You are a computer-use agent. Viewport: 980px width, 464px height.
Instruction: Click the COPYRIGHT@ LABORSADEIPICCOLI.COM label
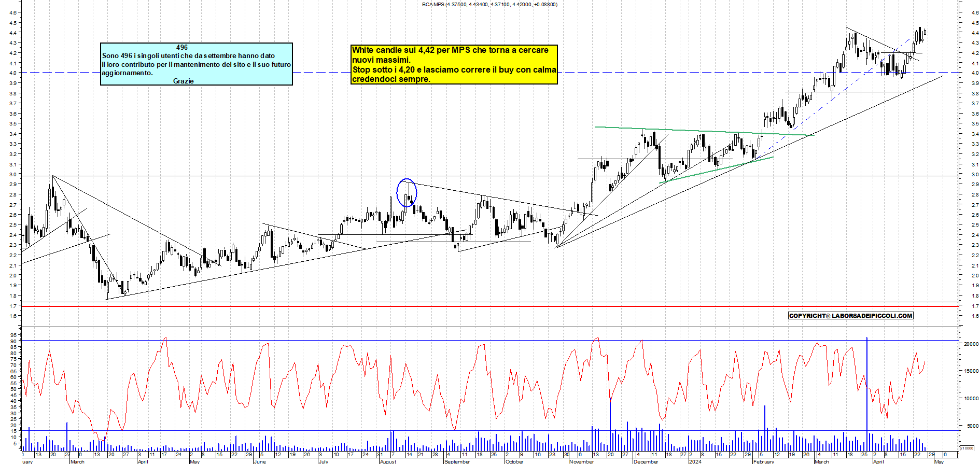tap(850, 315)
